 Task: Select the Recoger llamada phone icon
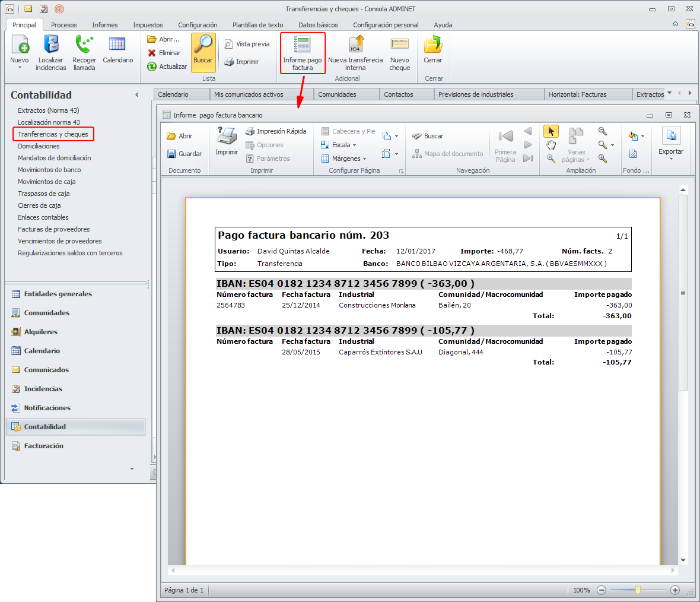click(84, 45)
